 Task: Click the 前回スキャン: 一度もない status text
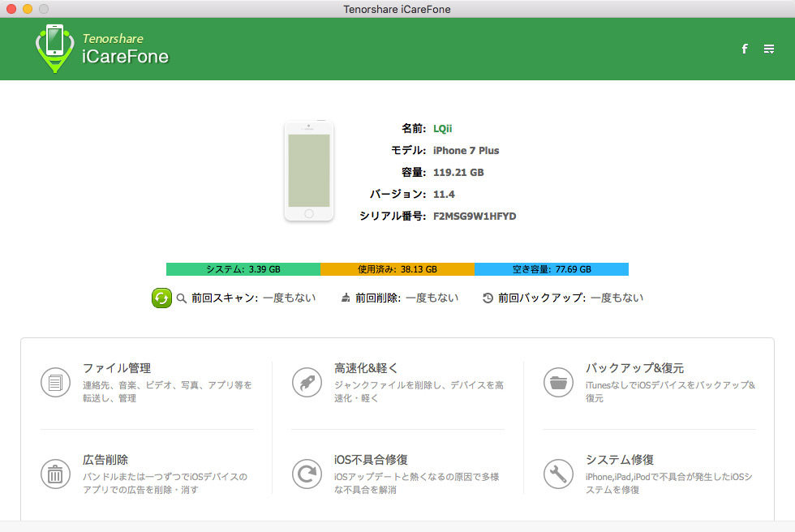253,298
